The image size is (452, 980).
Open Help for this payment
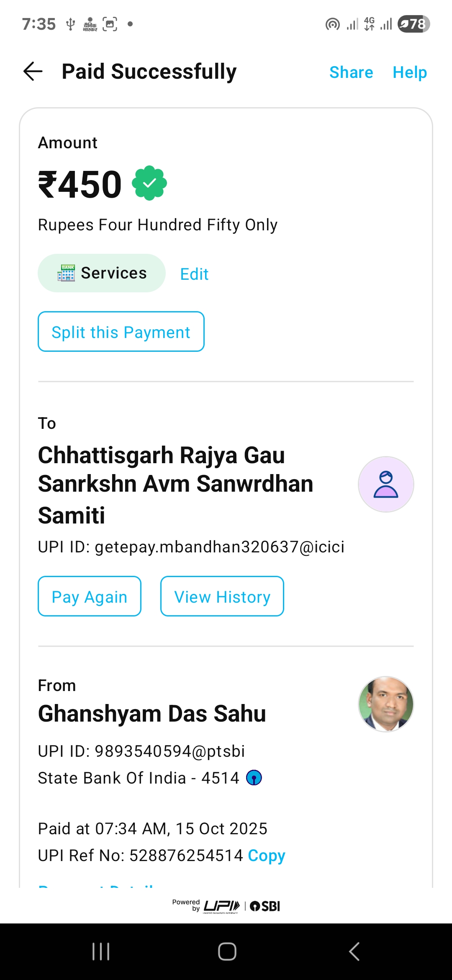pos(410,72)
